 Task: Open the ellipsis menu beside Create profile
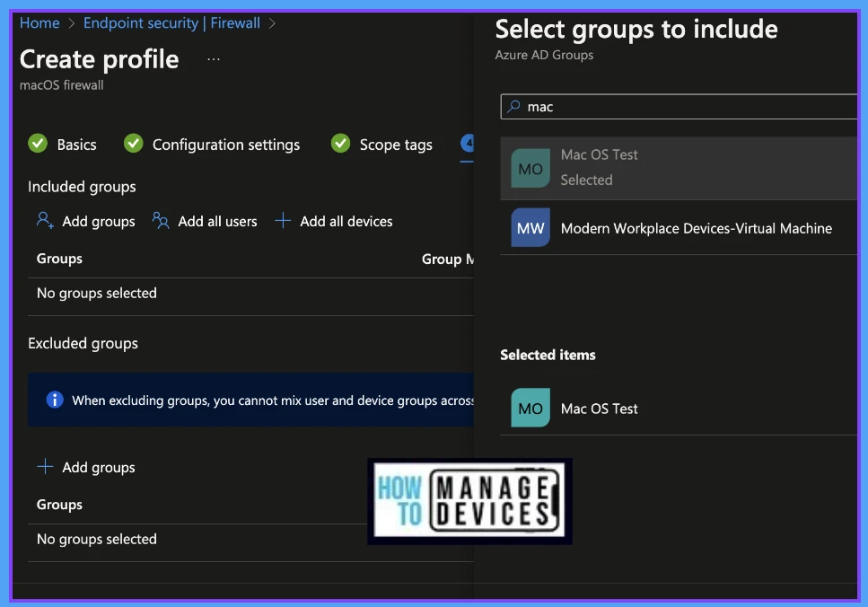point(214,59)
